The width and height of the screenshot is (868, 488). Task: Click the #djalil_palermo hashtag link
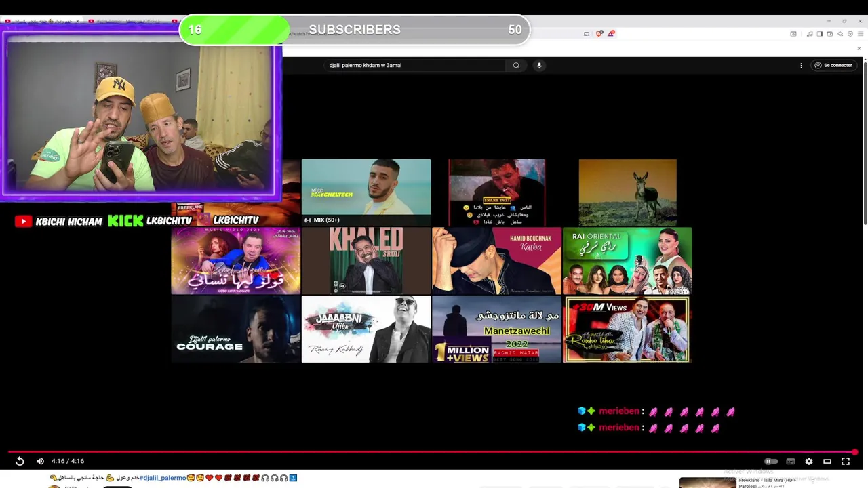pos(163,478)
